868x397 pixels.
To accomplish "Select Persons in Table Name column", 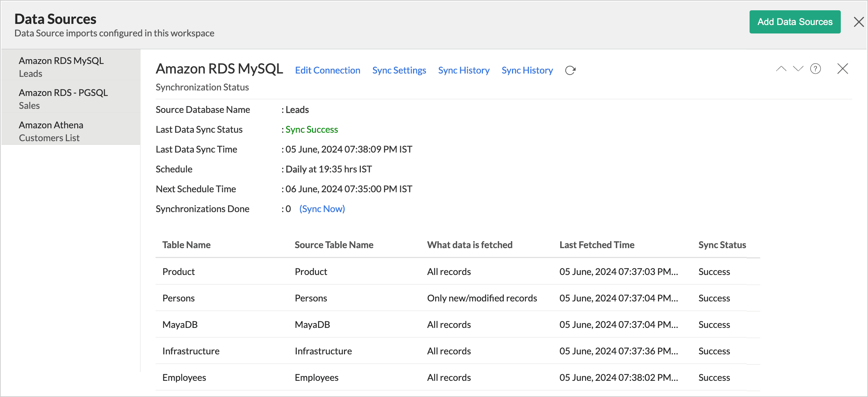I will point(178,298).
